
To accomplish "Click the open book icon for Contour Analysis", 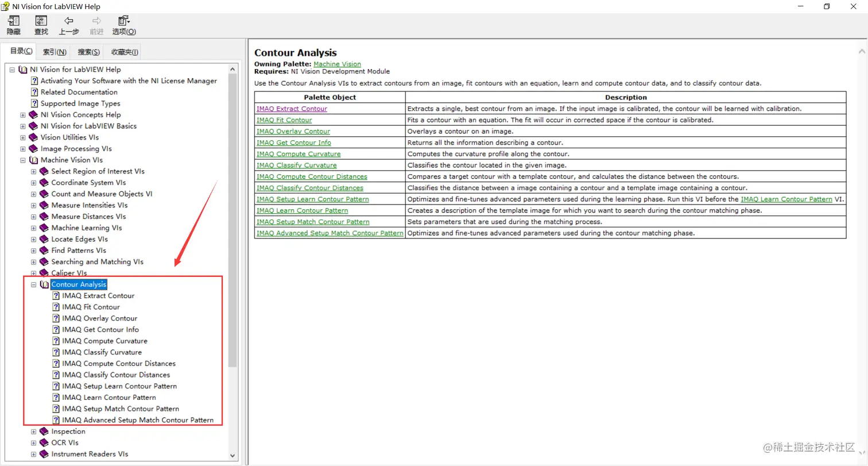I will (44, 284).
